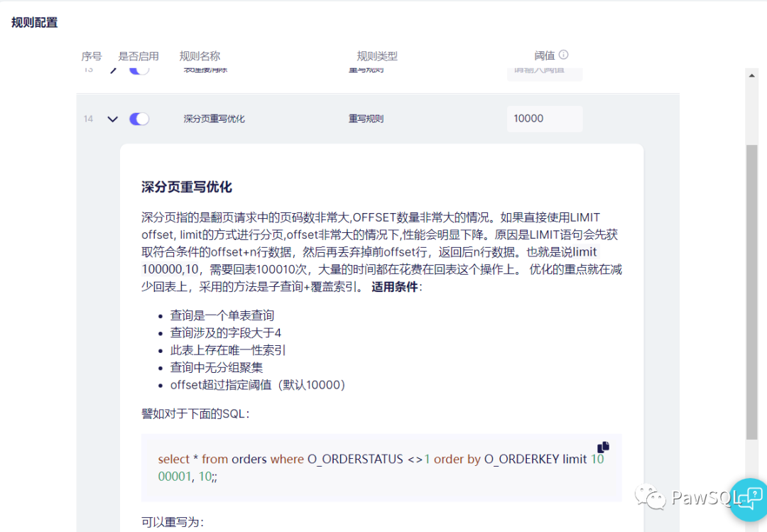Copy the SQL code snippet
This screenshot has height=532, width=767.
[x=603, y=447]
